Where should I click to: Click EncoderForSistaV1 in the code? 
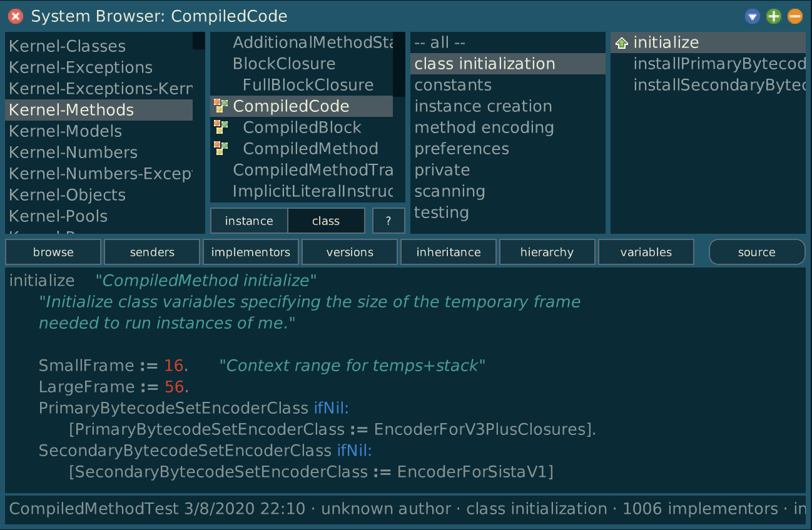coord(473,472)
